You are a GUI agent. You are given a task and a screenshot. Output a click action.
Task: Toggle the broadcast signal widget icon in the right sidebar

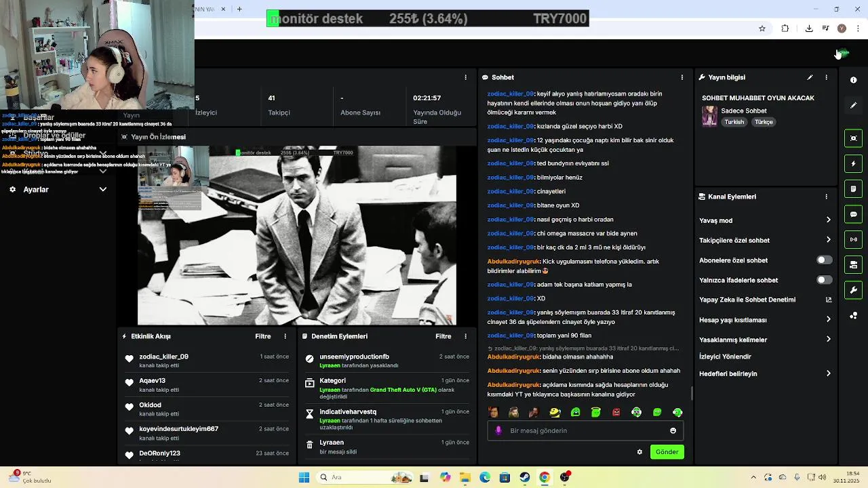(853, 239)
